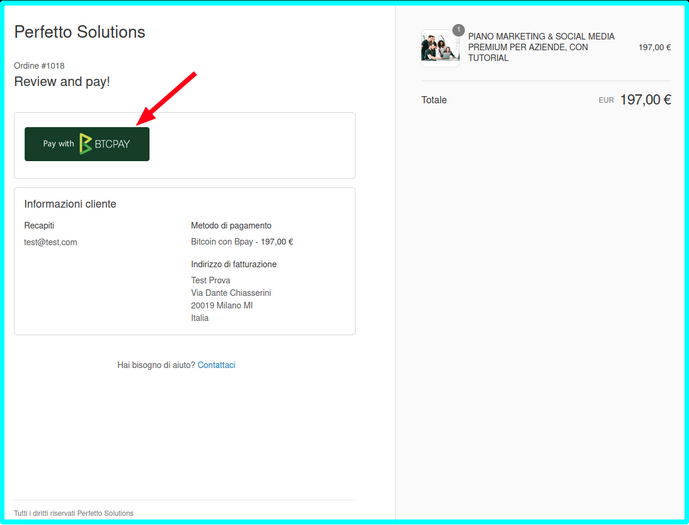689x525 pixels.
Task: Click the Hai bisogno di aiuto? text
Action: click(x=156, y=365)
